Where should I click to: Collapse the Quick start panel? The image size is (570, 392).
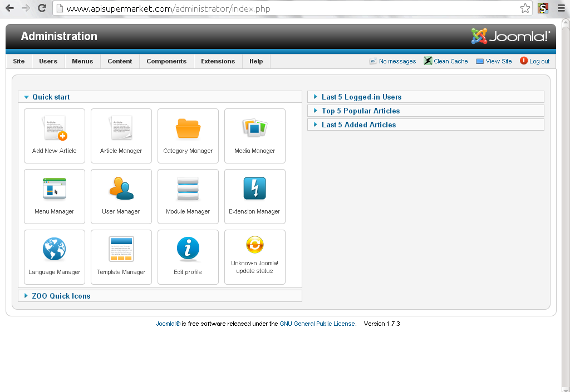pyautogui.click(x=160, y=97)
